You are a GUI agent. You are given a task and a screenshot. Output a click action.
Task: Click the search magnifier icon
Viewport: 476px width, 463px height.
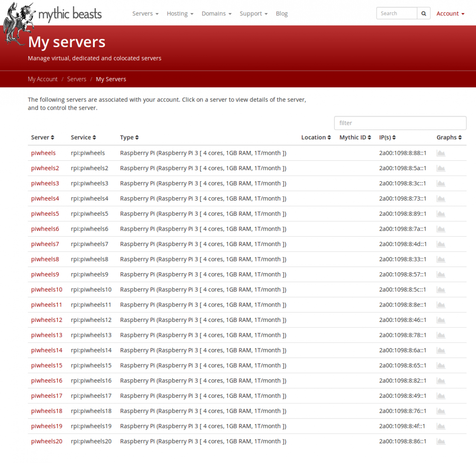(x=423, y=13)
